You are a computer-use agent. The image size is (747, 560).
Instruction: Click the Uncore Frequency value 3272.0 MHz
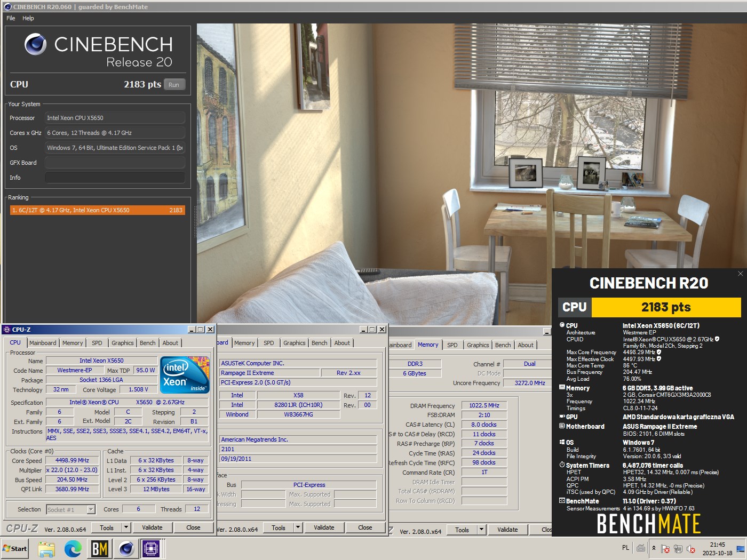tap(530, 383)
